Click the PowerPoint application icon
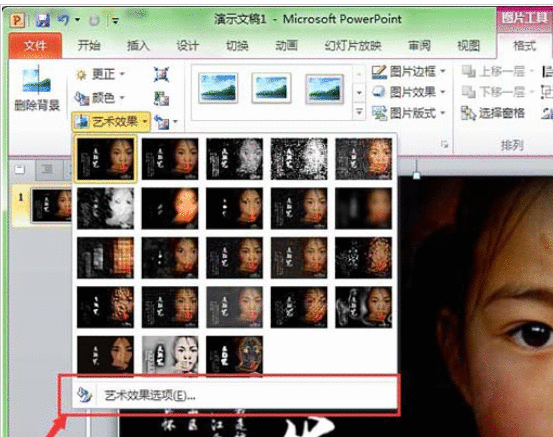This screenshot has height=437, width=553. pos(17,20)
